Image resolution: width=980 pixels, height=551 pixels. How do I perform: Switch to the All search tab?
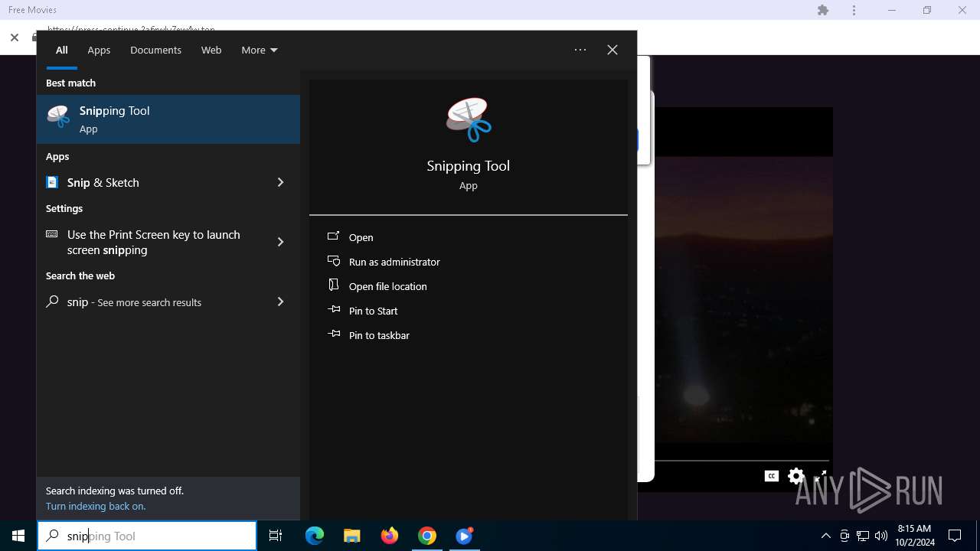[62, 50]
